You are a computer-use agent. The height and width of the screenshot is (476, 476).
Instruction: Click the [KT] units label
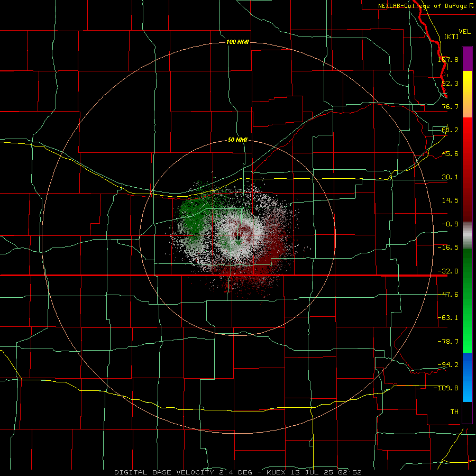point(452,36)
